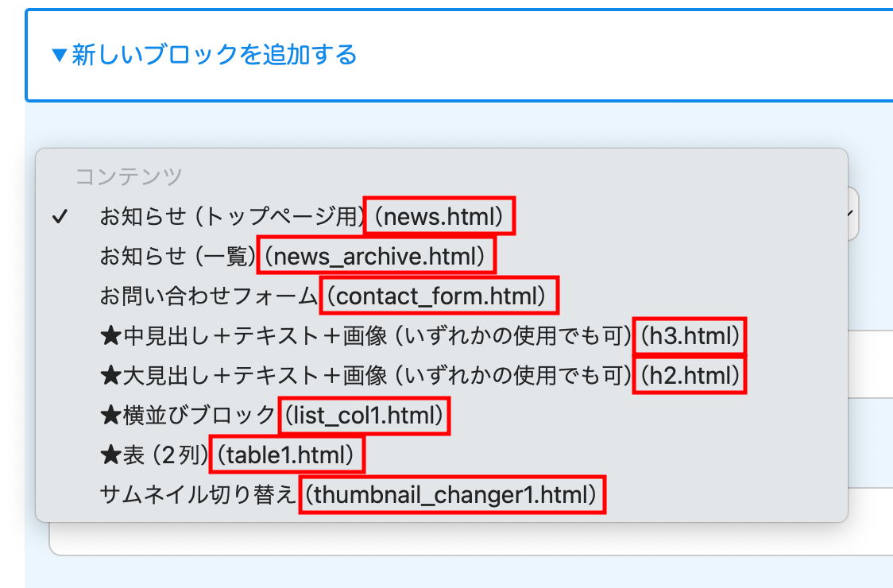This screenshot has width=893, height=588.
Task: Click the コンテンツ group header label
Action: pyautogui.click(x=129, y=176)
